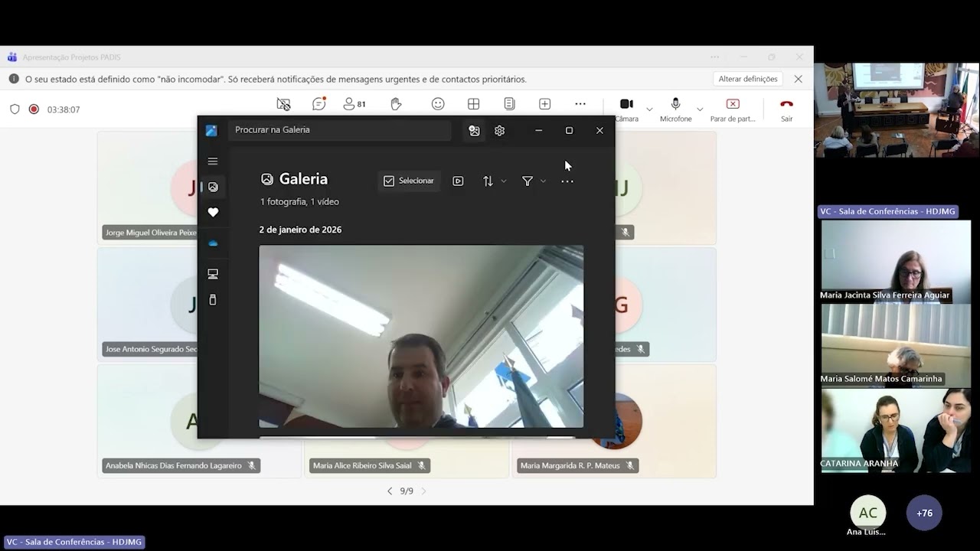Image resolution: width=980 pixels, height=551 pixels.
Task: Click Alterar definições button in status banner
Action: (x=748, y=79)
